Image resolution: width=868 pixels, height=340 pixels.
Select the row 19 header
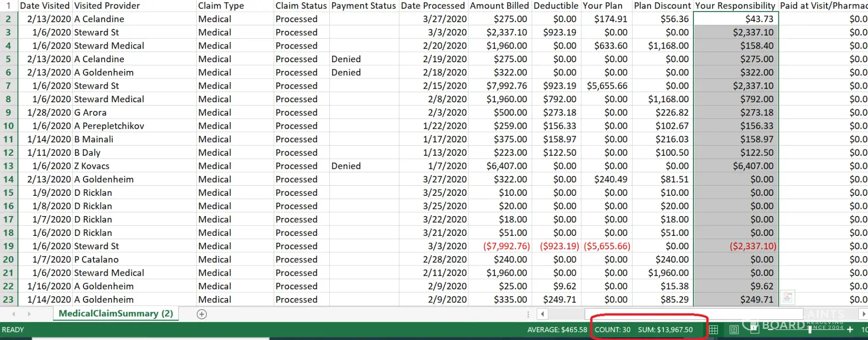(x=9, y=246)
